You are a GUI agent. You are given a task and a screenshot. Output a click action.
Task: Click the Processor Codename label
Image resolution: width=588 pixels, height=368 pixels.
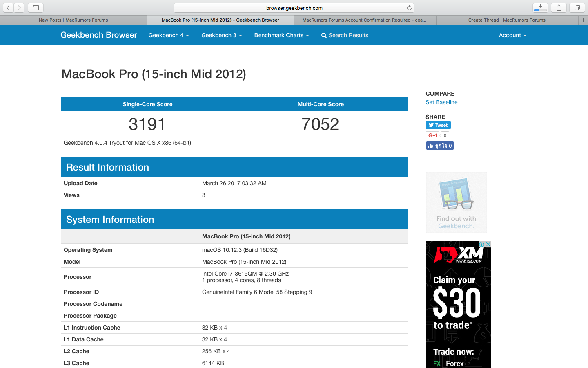93,304
